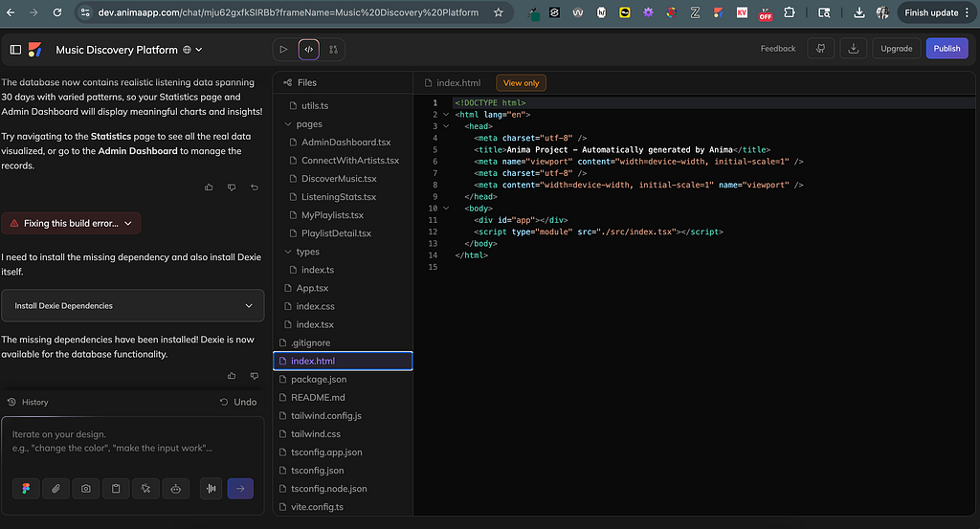
Task: Focus the Iterate on your design input
Action: [x=132, y=442]
